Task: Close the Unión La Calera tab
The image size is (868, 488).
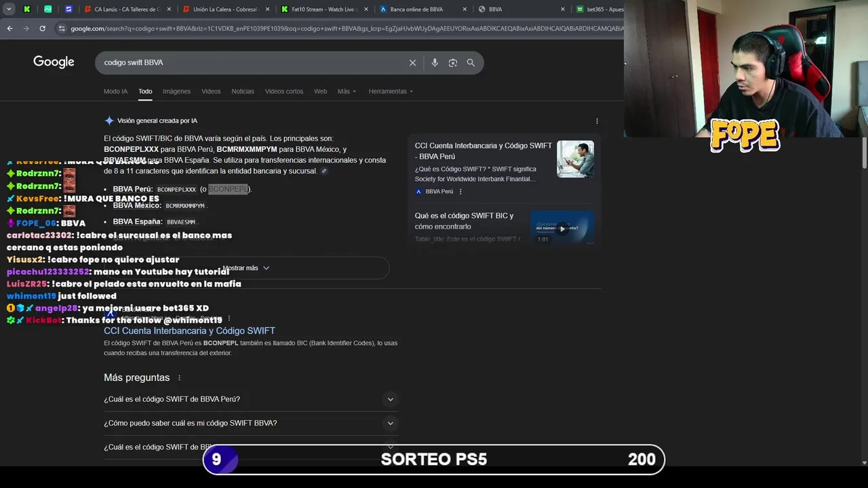Action: (x=267, y=9)
